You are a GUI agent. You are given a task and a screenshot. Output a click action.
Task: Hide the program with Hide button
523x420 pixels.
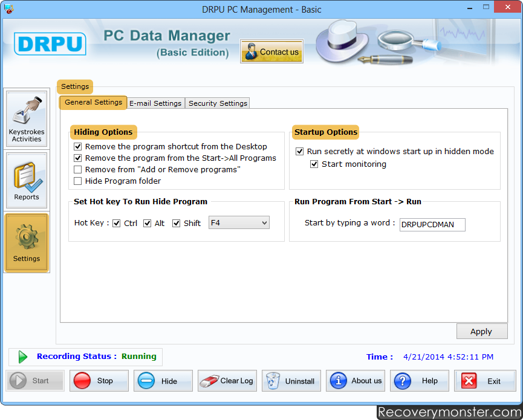click(x=163, y=381)
